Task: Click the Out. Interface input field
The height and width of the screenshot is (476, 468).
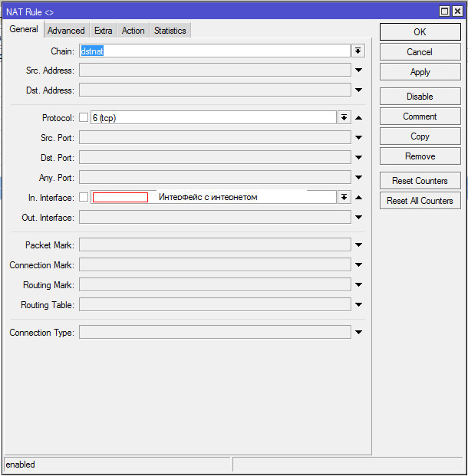Action: pos(215,217)
